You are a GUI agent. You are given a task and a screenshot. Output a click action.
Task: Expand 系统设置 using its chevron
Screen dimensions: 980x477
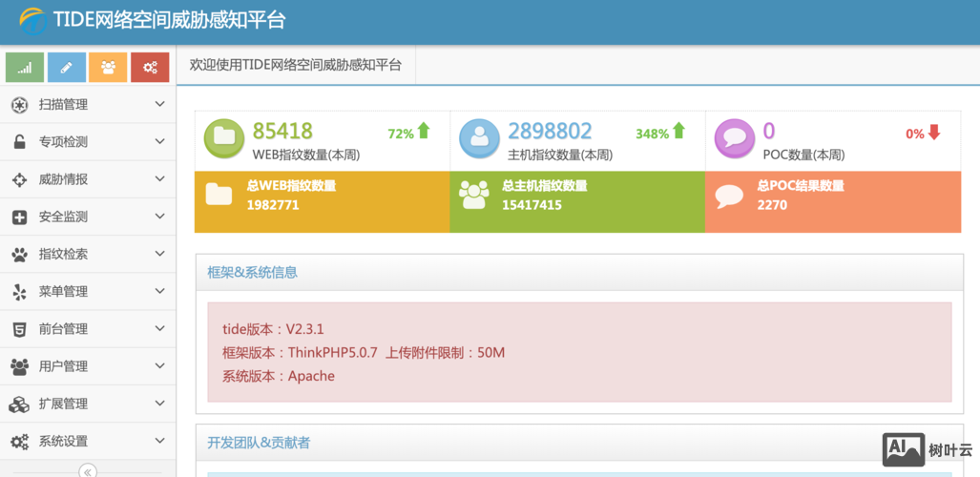[x=160, y=441]
